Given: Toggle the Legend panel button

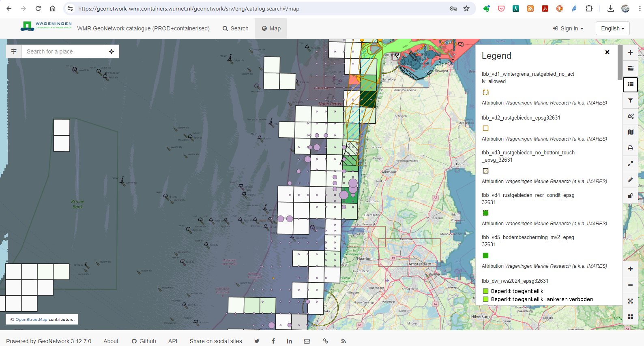Looking at the screenshot, I should pyautogui.click(x=630, y=84).
